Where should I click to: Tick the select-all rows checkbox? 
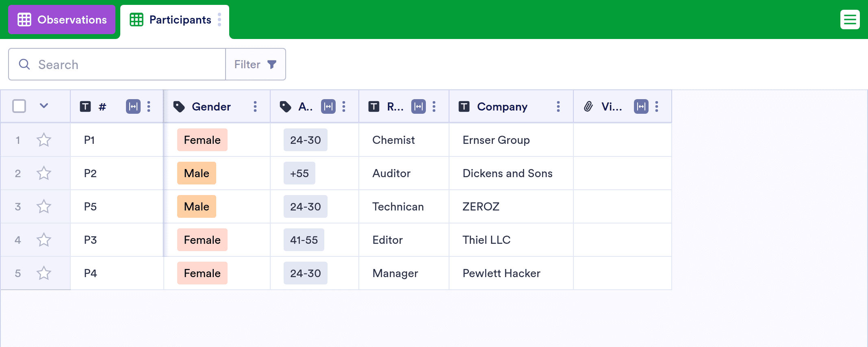tap(19, 106)
